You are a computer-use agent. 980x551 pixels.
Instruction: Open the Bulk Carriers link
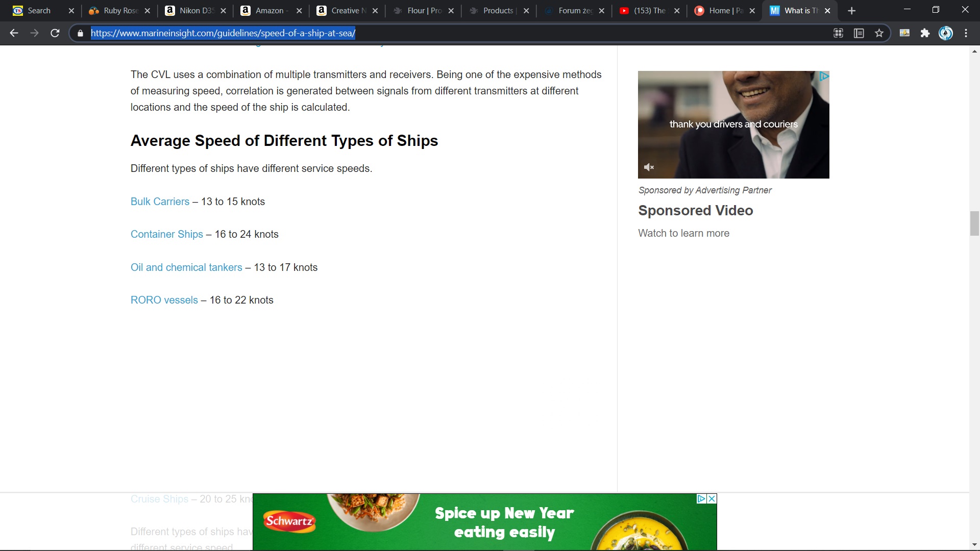coord(160,202)
